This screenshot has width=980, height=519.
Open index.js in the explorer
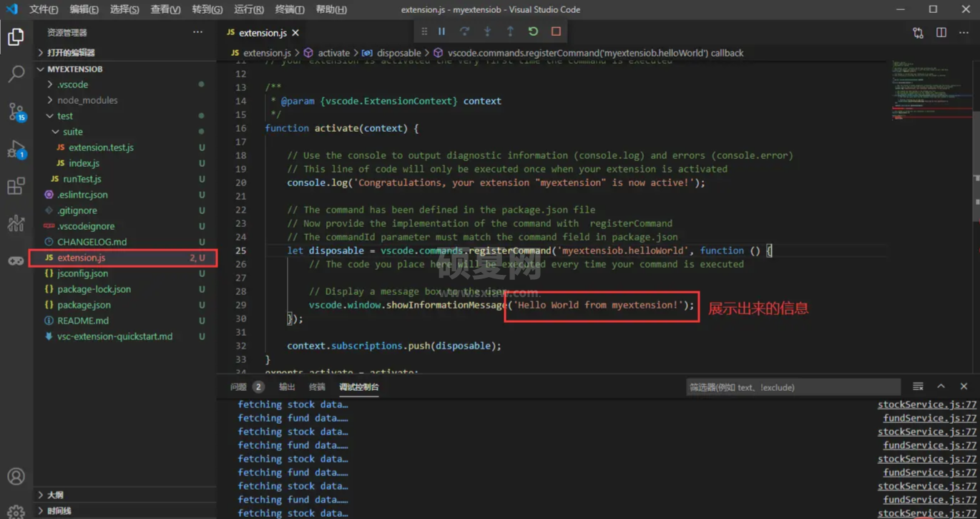pos(84,163)
